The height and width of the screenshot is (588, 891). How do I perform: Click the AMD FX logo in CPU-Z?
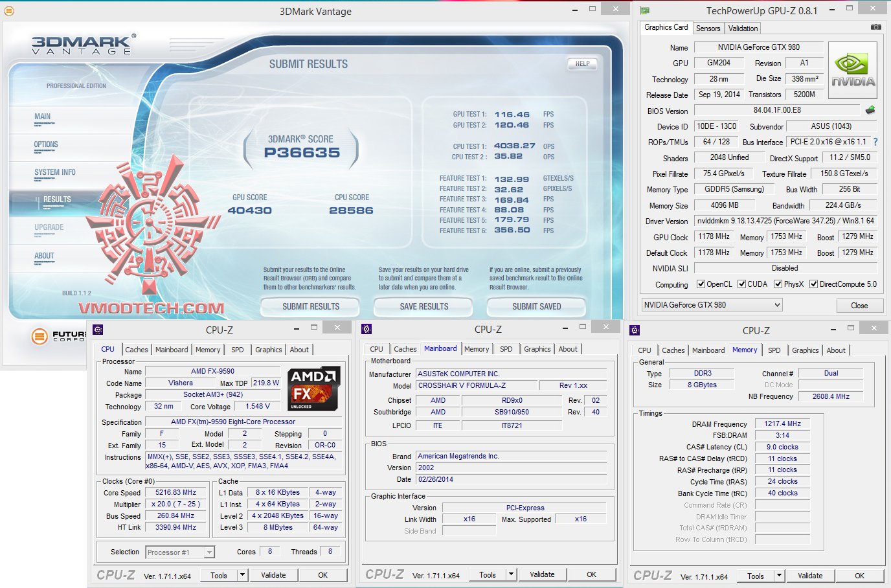tap(314, 389)
